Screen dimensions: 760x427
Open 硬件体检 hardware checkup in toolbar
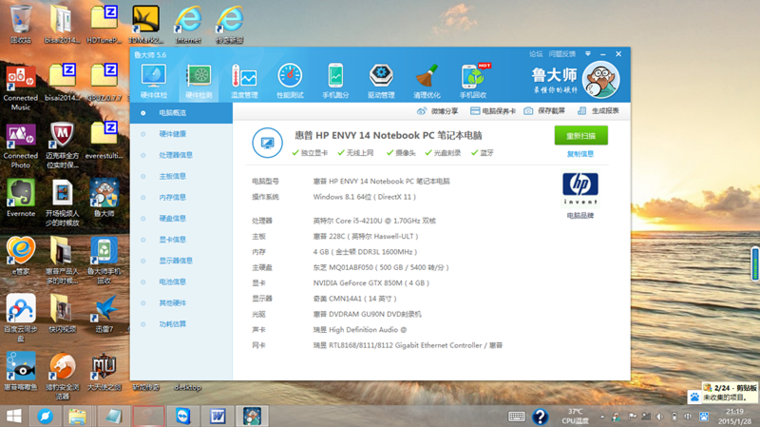(154, 81)
